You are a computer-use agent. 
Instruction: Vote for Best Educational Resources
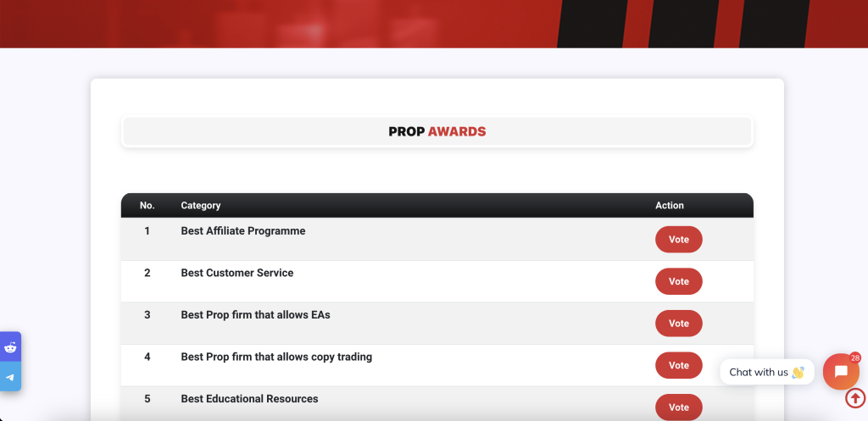point(678,407)
